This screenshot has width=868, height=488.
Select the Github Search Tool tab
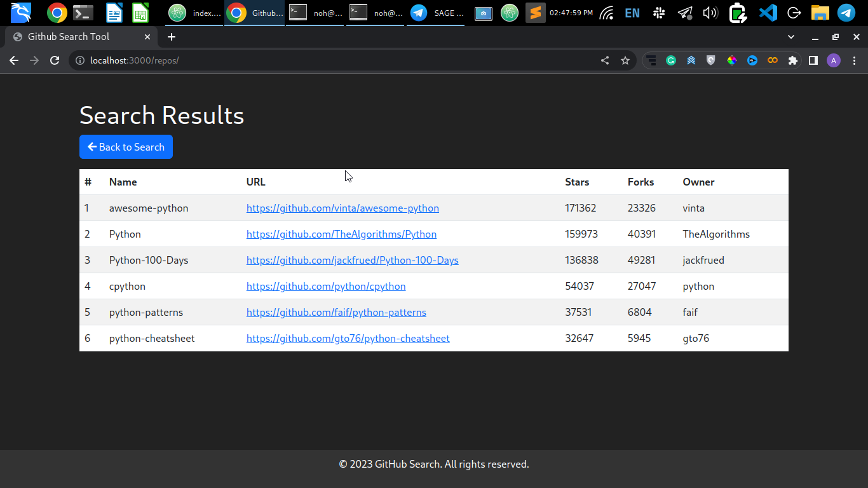click(81, 37)
